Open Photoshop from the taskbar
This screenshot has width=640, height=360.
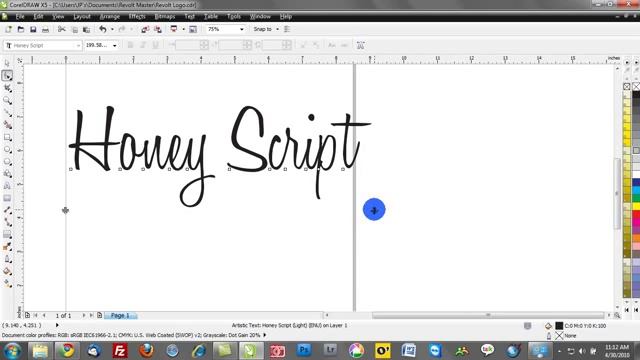[304, 350]
